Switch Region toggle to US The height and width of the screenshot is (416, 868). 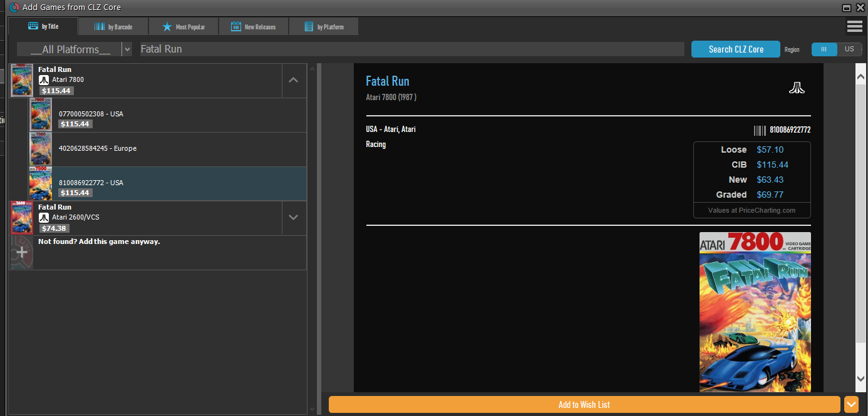pyautogui.click(x=849, y=49)
